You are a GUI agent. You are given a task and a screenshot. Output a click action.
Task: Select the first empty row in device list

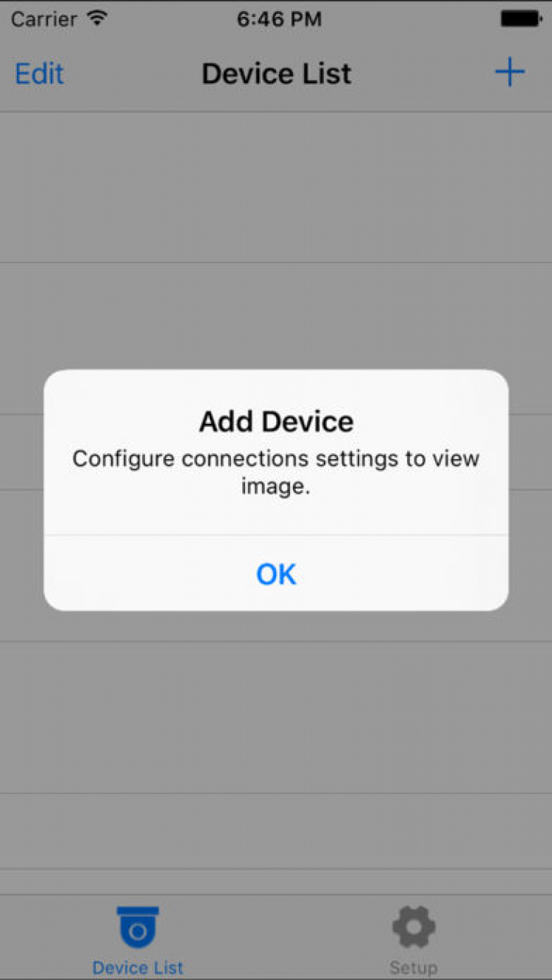click(276, 188)
